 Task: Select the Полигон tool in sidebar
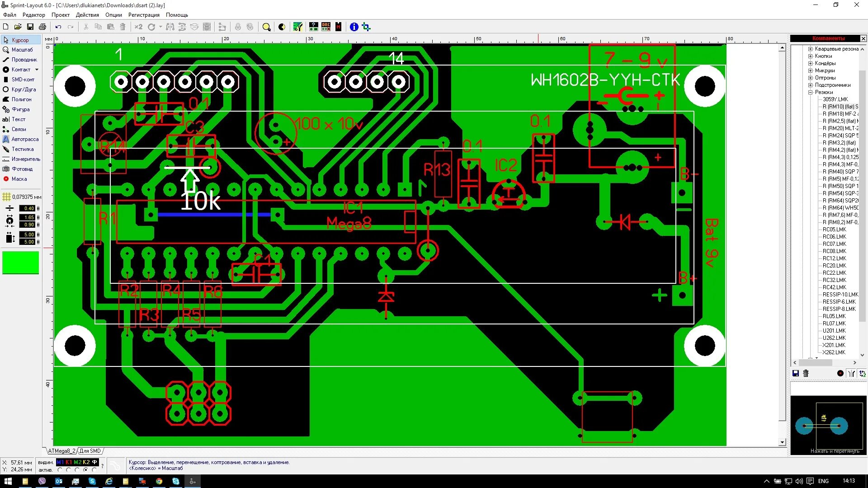click(20, 99)
